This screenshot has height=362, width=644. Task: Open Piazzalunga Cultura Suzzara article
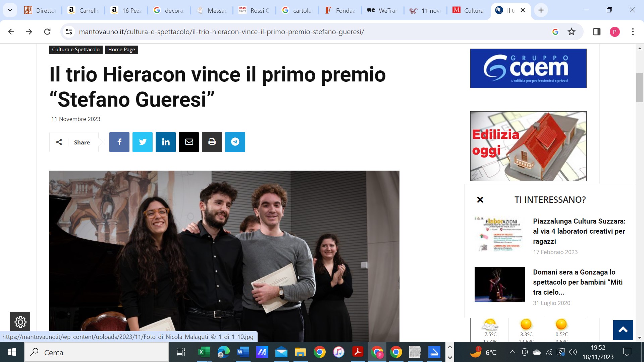pyautogui.click(x=579, y=231)
